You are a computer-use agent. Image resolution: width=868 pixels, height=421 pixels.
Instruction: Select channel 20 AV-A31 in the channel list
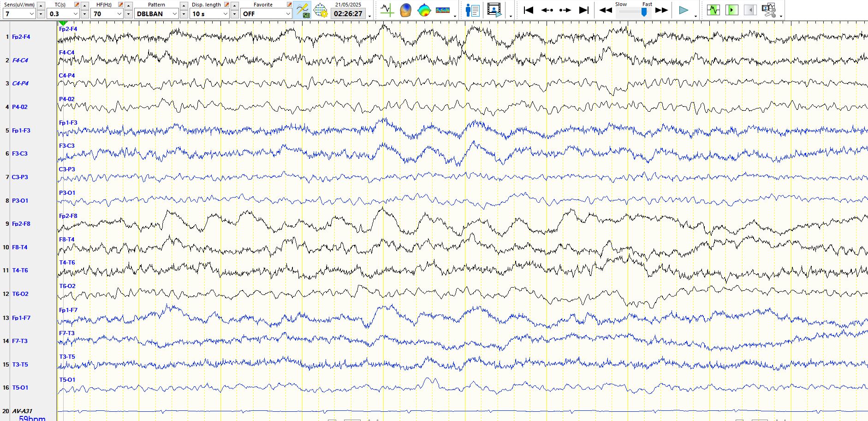[x=22, y=411]
